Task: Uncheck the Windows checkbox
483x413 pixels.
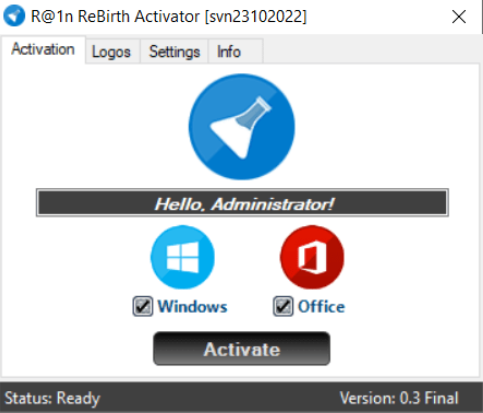Action: tap(143, 306)
